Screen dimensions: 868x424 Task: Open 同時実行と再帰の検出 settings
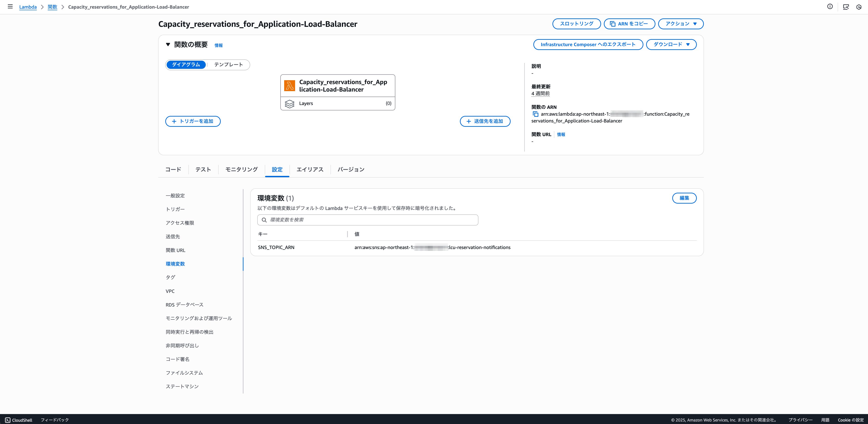coord(190,332)
